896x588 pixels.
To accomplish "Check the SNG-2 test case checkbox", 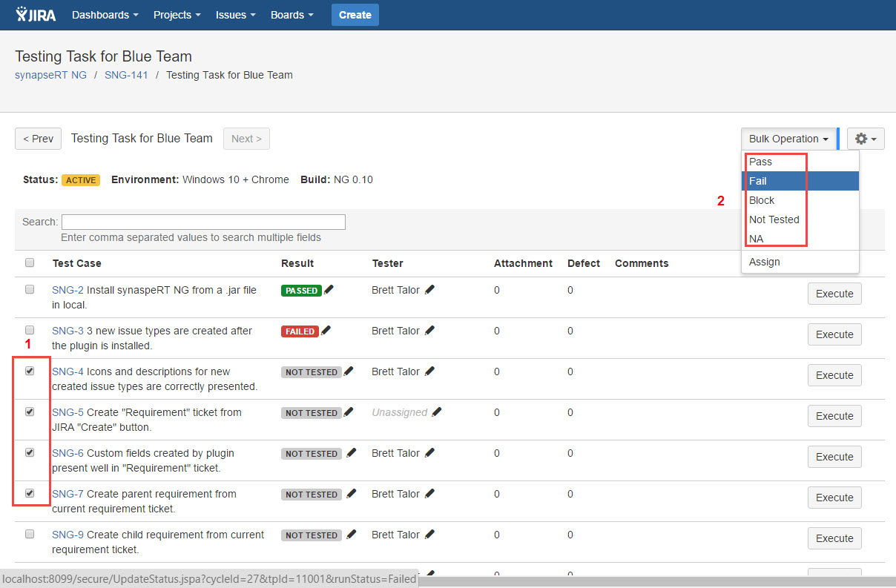I will click(x=30, y=289).
